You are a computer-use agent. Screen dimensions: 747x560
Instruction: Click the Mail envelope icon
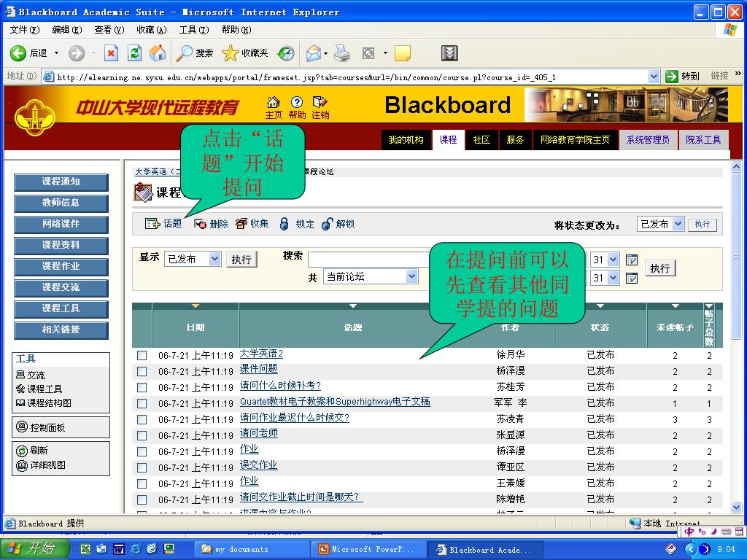coord(314,52)
